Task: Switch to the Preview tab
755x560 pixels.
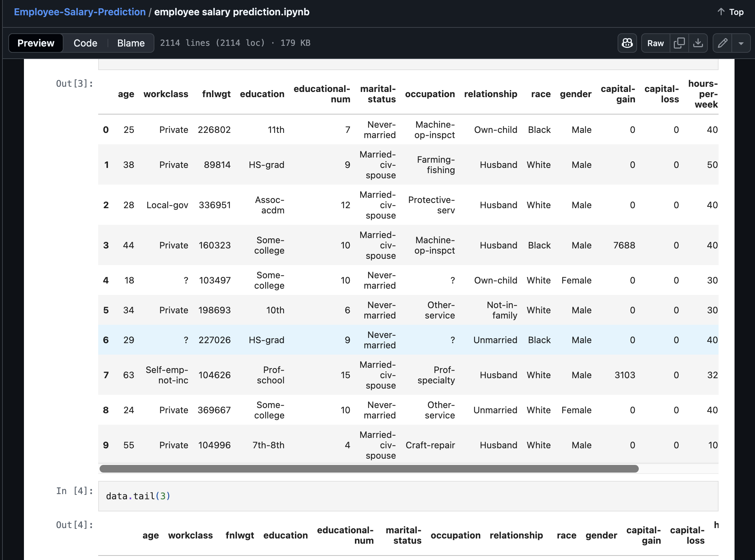Action: point(36,43)
